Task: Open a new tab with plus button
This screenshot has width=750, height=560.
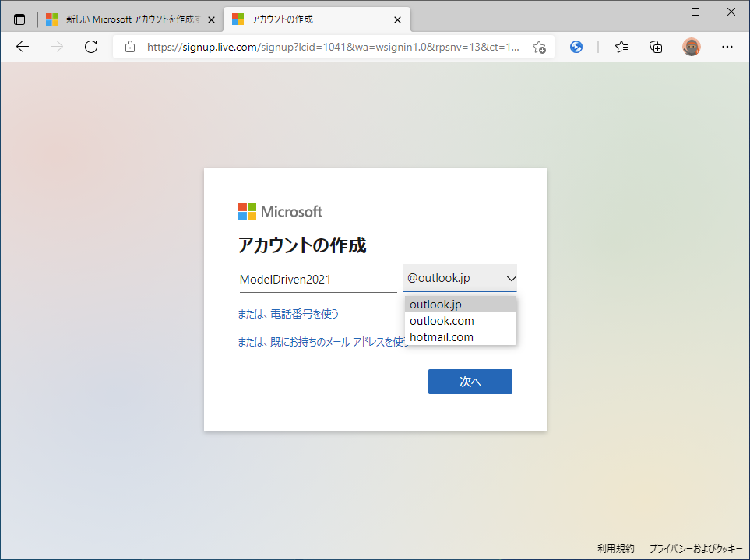Action: coord(424,19)
